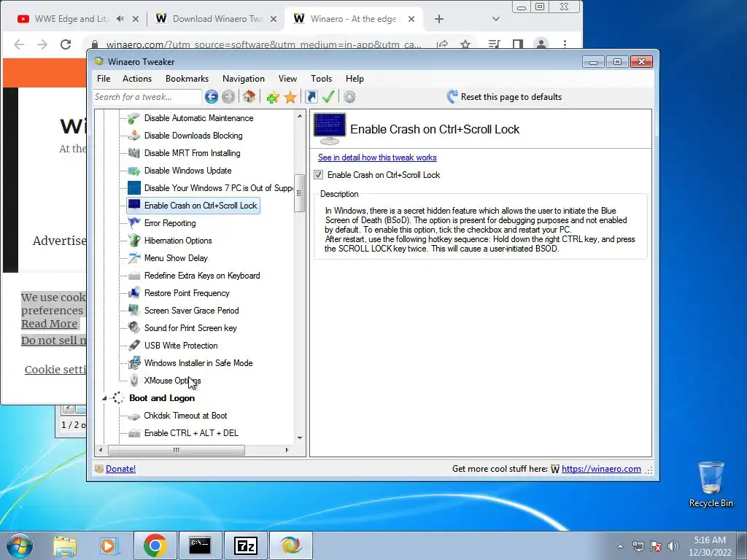Click the Chrome address bar URL
This screenshot has height=560, width=747.
263,44
